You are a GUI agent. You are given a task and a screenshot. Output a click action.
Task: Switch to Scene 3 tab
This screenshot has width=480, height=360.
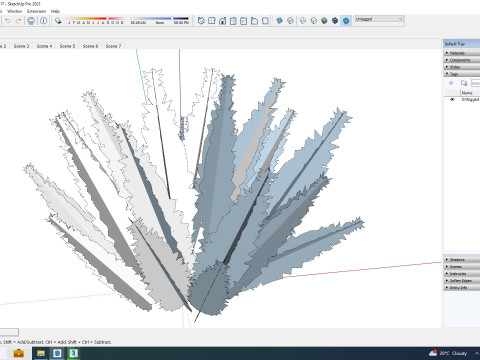click(21, 46)
